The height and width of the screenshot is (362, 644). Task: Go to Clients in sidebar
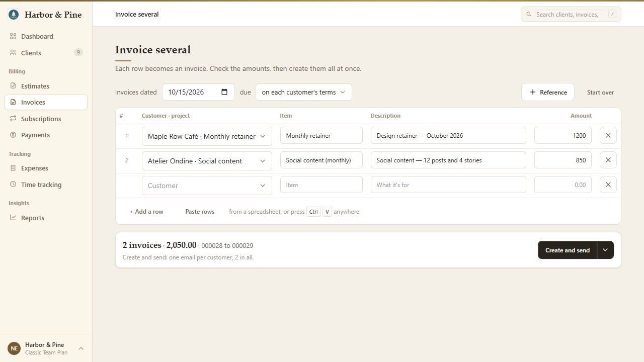click(x=46, y=53)
